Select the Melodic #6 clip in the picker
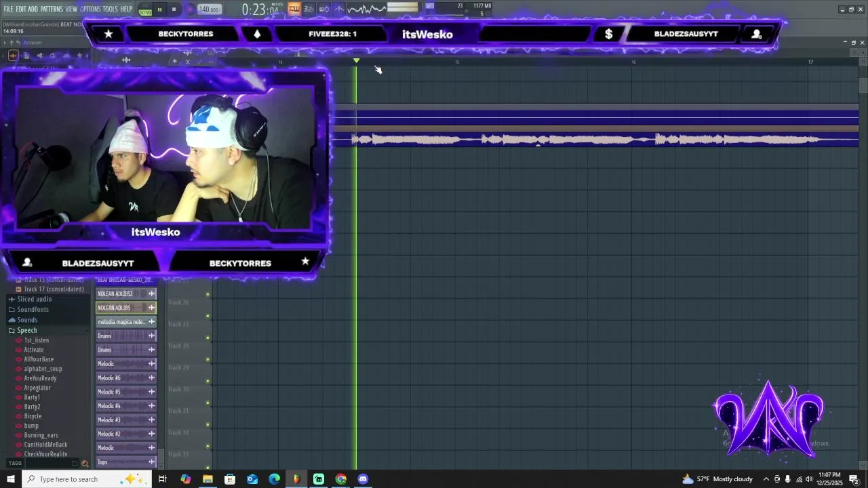Screen dimensions: 868x488 tap(126, 378)
